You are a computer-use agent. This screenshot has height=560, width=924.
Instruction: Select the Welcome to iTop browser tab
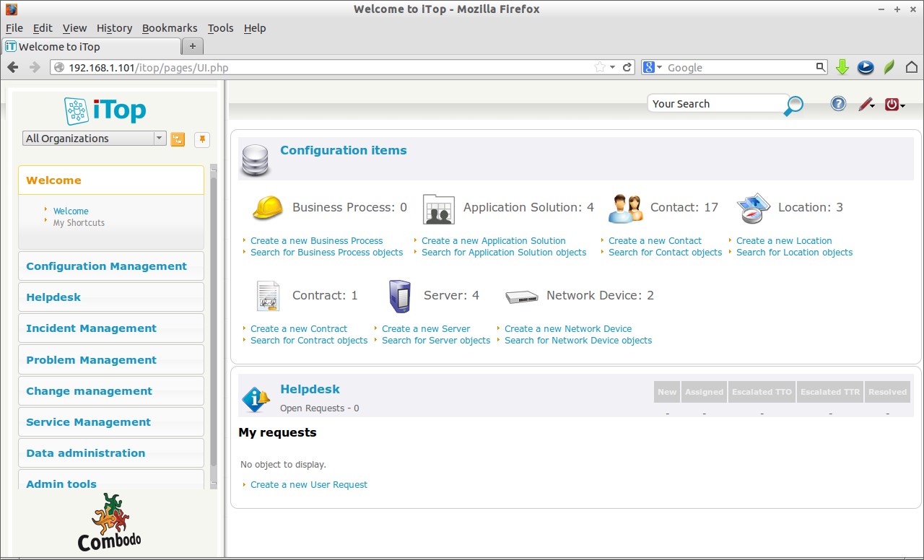[x=91, y=46]
